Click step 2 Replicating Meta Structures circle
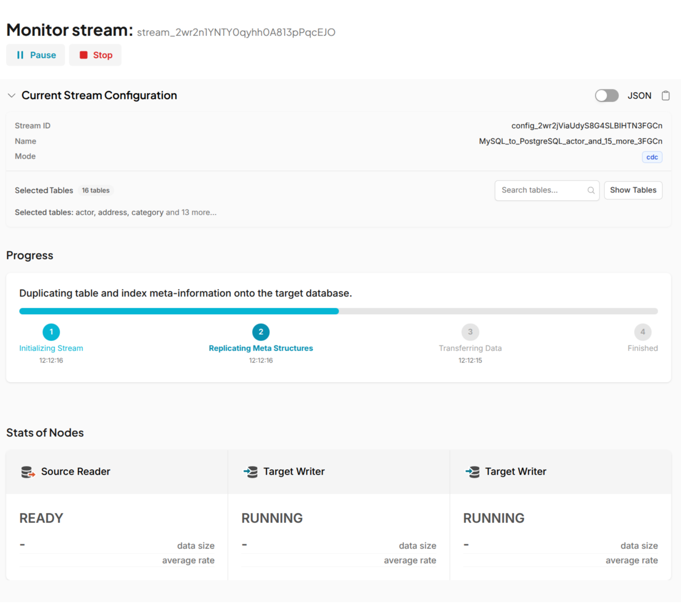 [260, 332]
